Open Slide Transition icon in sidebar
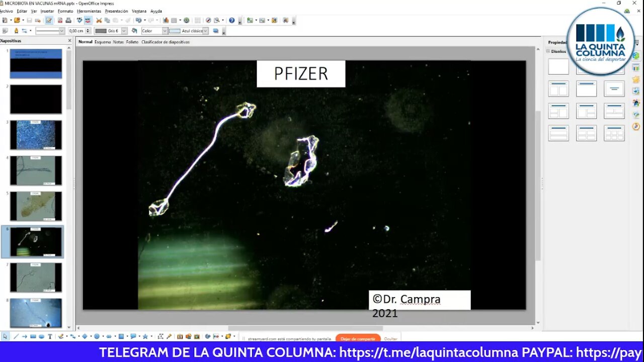644x362 pixels. (636, 91)
